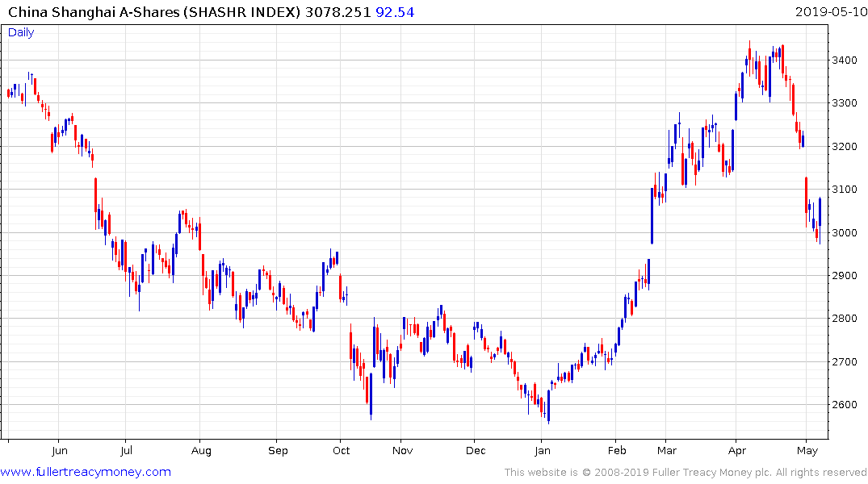
Task: Click the Oct month label
Action: 341,451
